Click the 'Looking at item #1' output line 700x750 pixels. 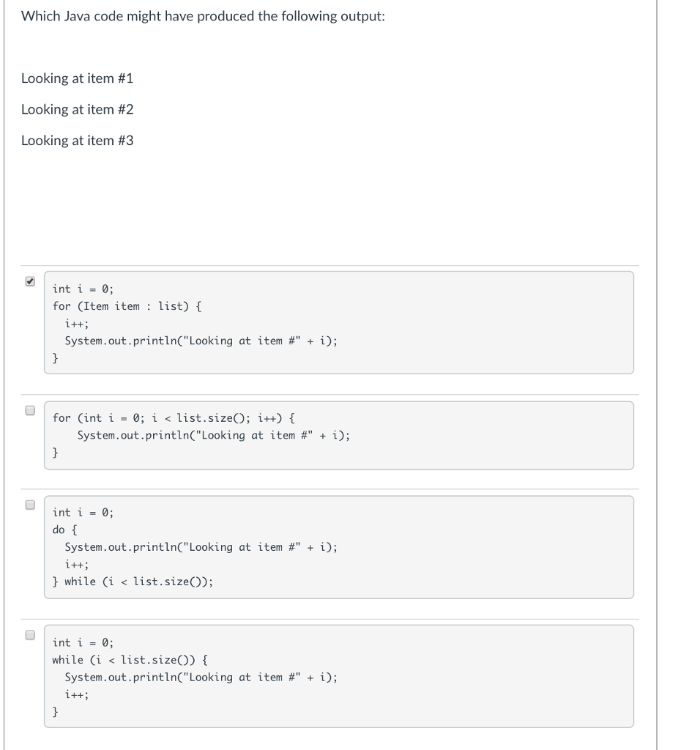pos(76,78)
